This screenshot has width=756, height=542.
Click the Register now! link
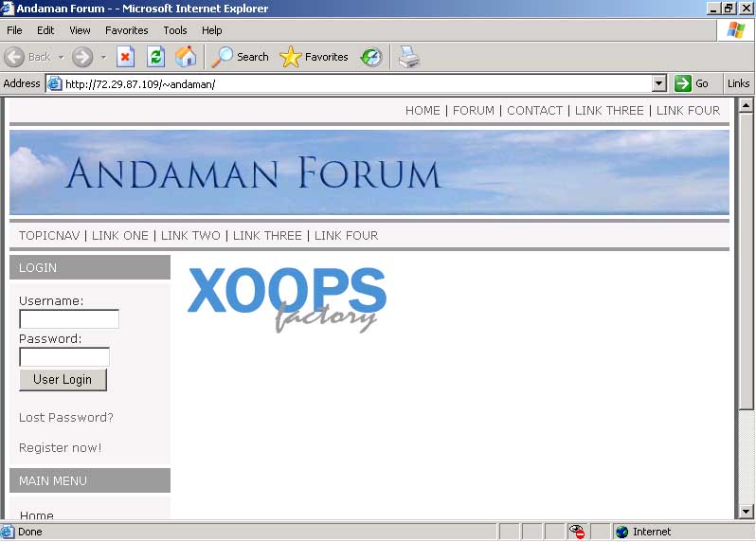[x=61, y=448]
